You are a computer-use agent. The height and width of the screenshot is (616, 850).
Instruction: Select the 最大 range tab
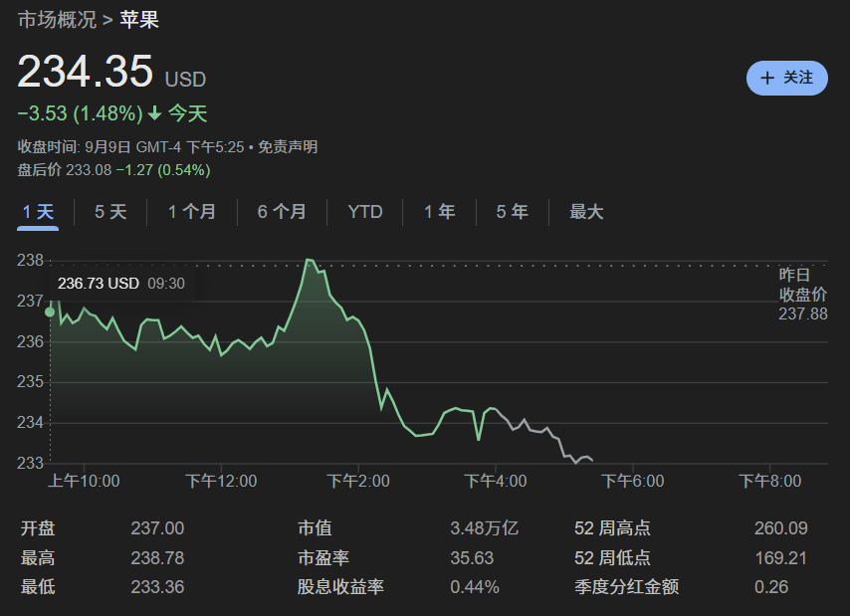(586, 212)
